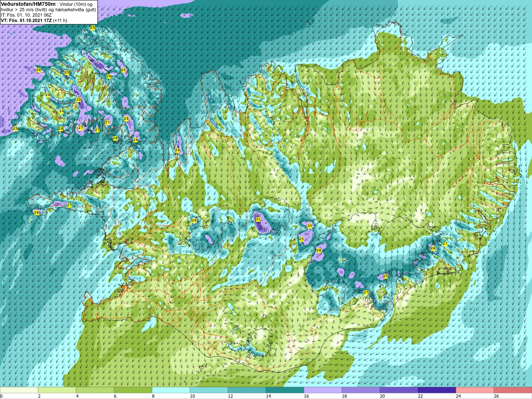Click the pale cyan 8–10 m/s legend swatch
This screenshot has height=399, width=532.
171,390
